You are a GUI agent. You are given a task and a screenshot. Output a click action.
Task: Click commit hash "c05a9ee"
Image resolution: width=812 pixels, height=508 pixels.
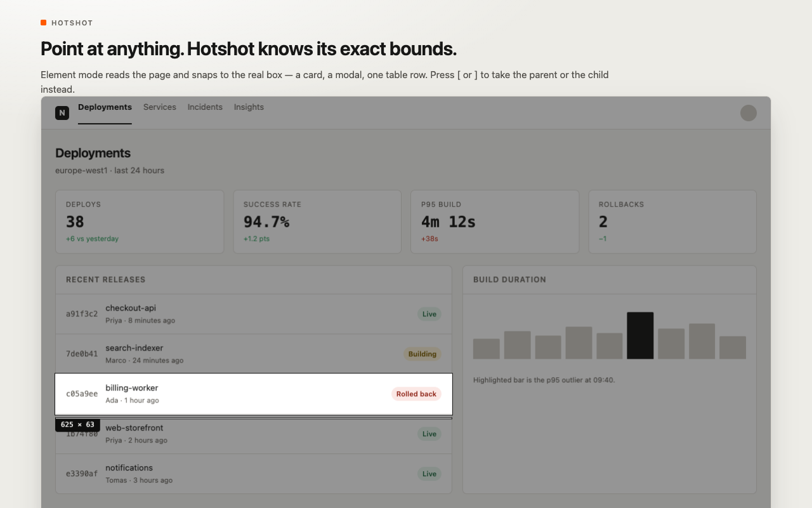(82, 394)
